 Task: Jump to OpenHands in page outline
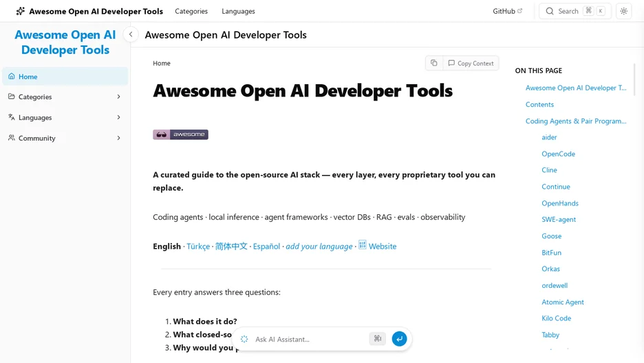pyautogui.click(x=560, y=203)
